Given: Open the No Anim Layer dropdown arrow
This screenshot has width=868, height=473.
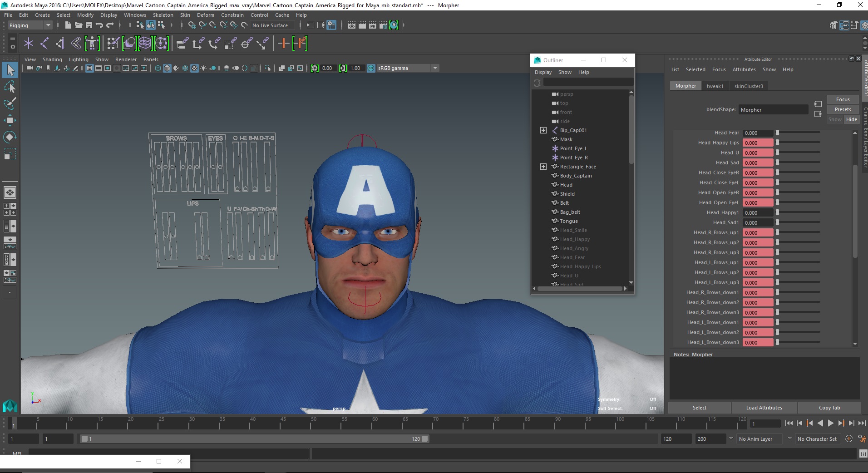Looking at the screenshot, I should [x=731, y=439].
